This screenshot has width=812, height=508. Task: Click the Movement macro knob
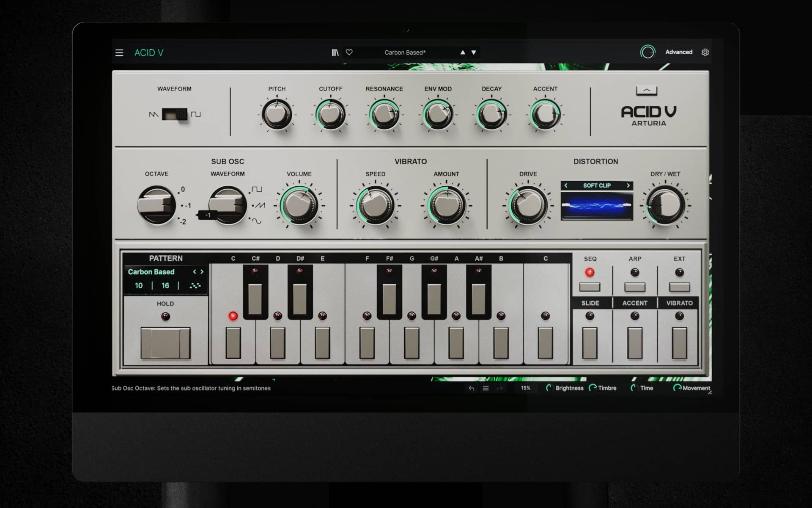click(x=677, y=388)
